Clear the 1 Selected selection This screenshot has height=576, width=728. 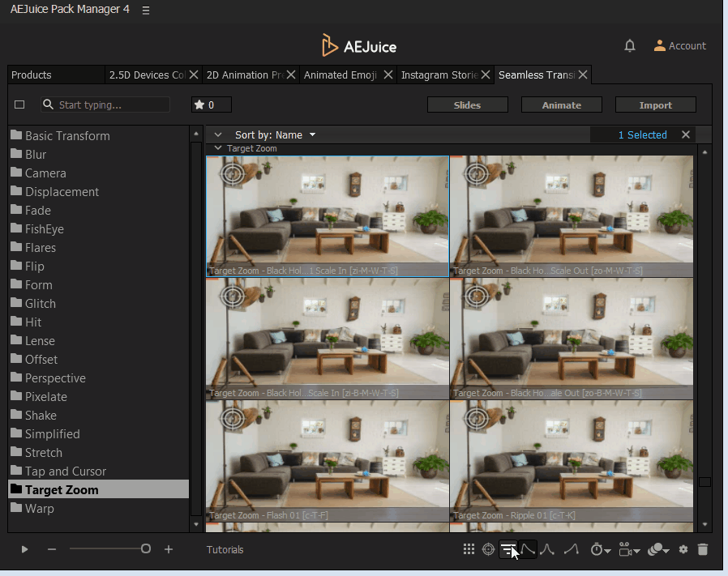686,134
